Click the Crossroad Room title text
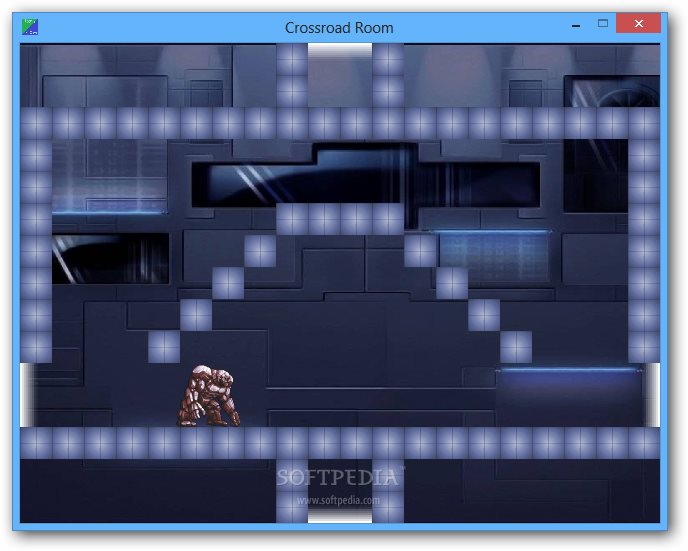 click(339, 28)
